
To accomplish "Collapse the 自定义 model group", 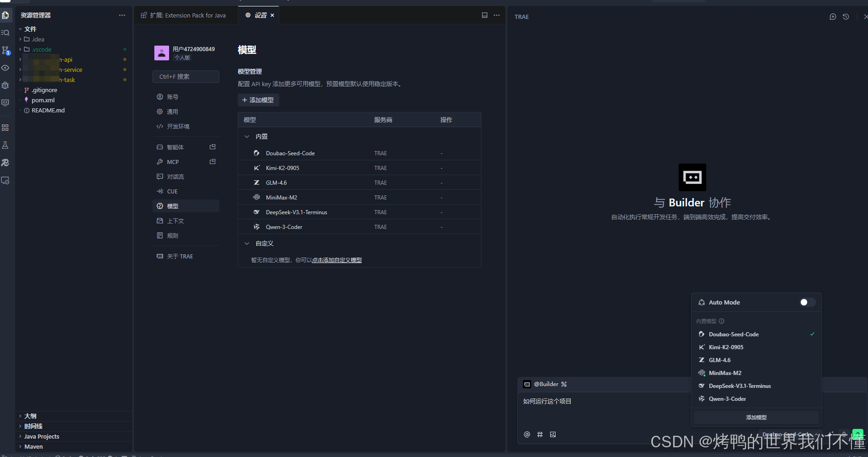I will (x=247, y=243).
